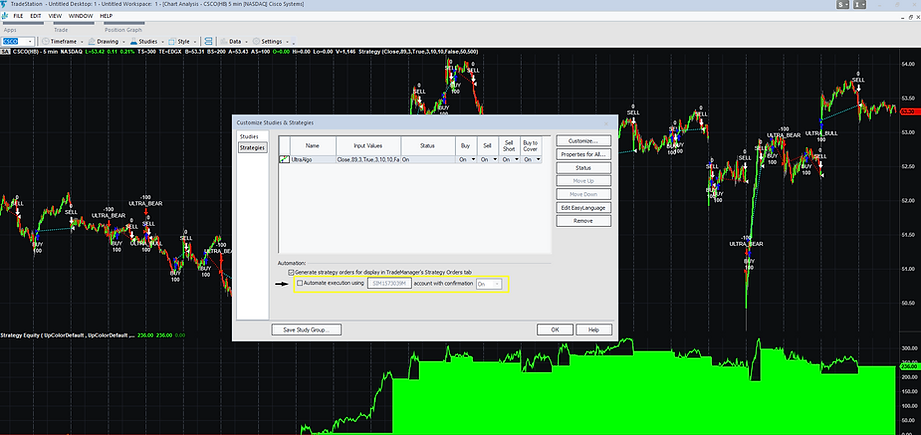
Task: Open the Style toolbar menu
Action: 179,42
